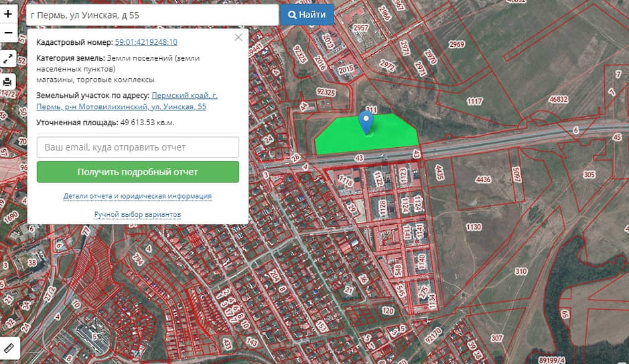Click the address search field
The image size is (629, 364).
click(153, 15)
